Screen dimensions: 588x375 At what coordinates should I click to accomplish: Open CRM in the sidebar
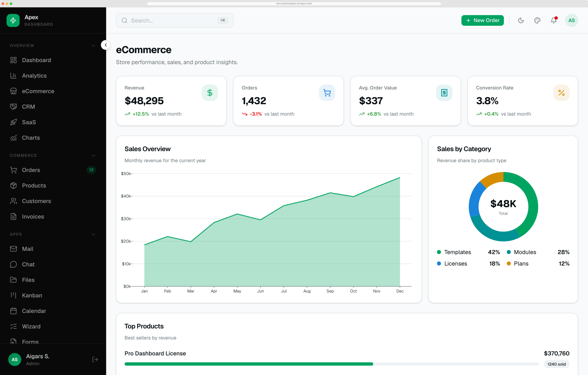pyautogui.click(x=53, y=107)
